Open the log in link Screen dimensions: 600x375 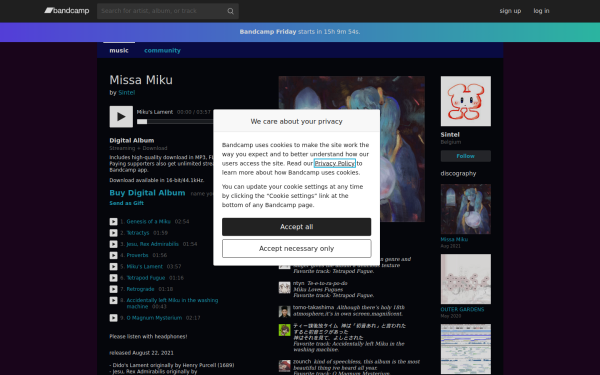pos(541,11)
